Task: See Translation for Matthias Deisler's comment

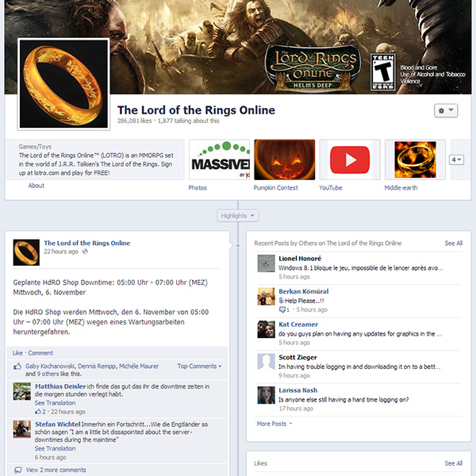Action: coord(55,403)
